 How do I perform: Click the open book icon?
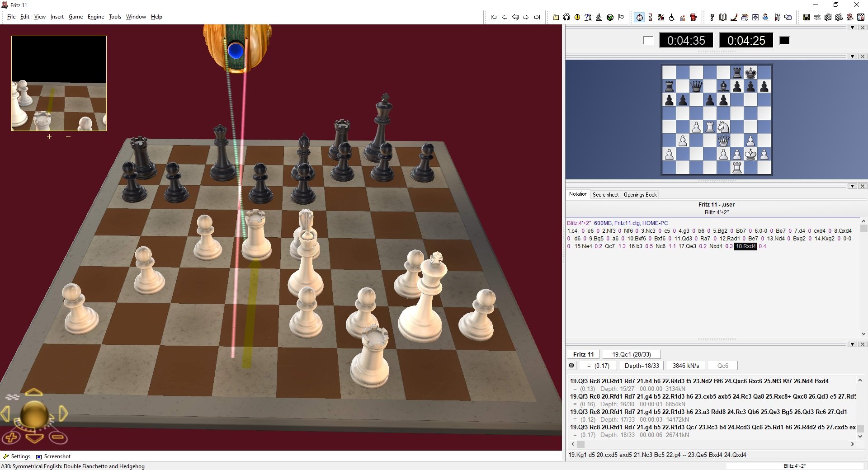coord(723,17)
